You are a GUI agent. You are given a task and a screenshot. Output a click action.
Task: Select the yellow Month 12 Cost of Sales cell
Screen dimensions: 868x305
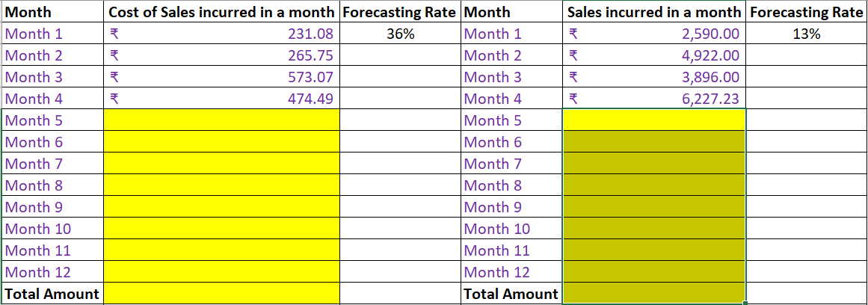coord(221,272)
